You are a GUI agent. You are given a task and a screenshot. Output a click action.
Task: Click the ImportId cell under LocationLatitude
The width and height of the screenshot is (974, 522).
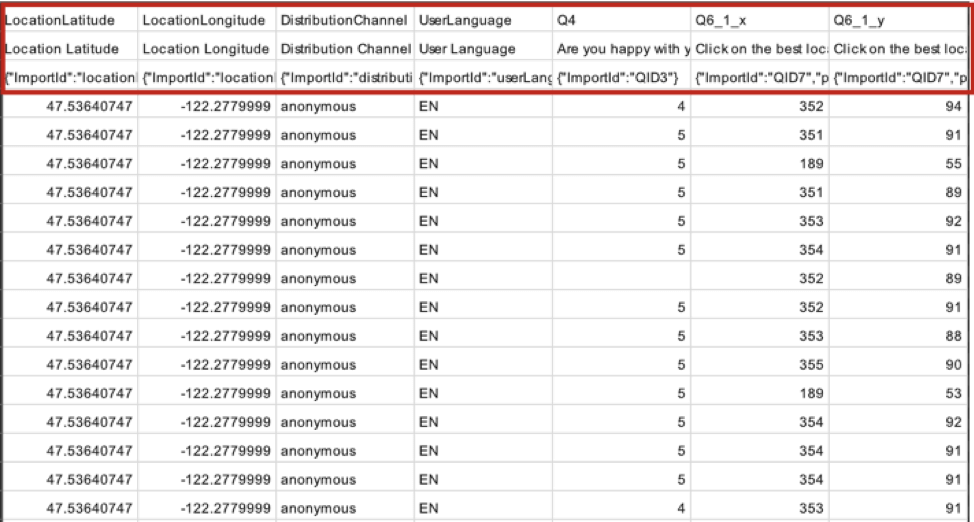[70, 78]
